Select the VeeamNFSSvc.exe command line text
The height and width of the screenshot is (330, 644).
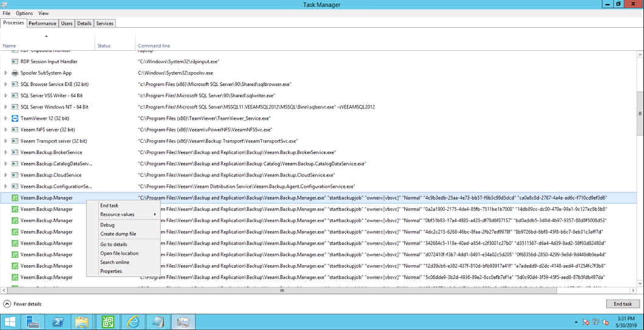point(205,130)
